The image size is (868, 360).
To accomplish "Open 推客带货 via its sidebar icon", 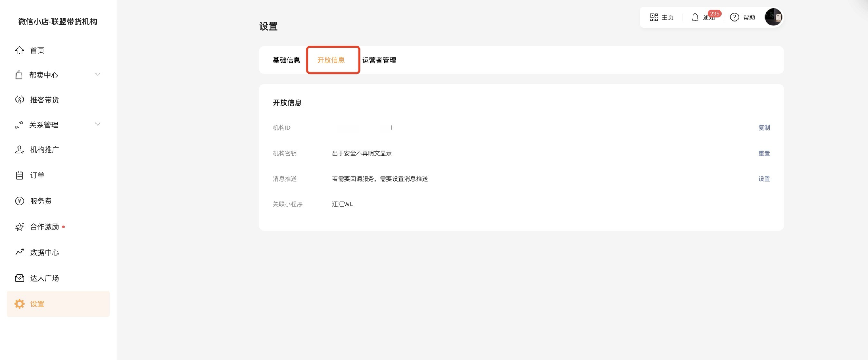I will coord(19,100).
